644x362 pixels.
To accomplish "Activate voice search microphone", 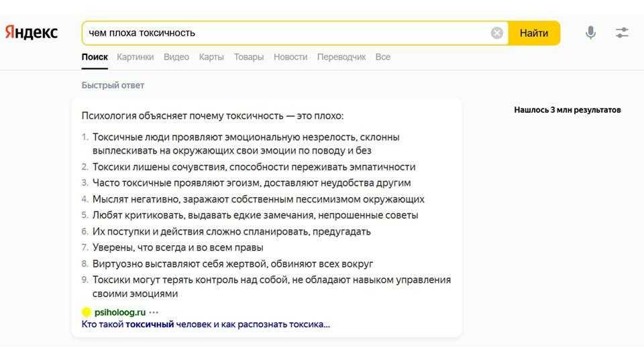I will tap(590, 33).
